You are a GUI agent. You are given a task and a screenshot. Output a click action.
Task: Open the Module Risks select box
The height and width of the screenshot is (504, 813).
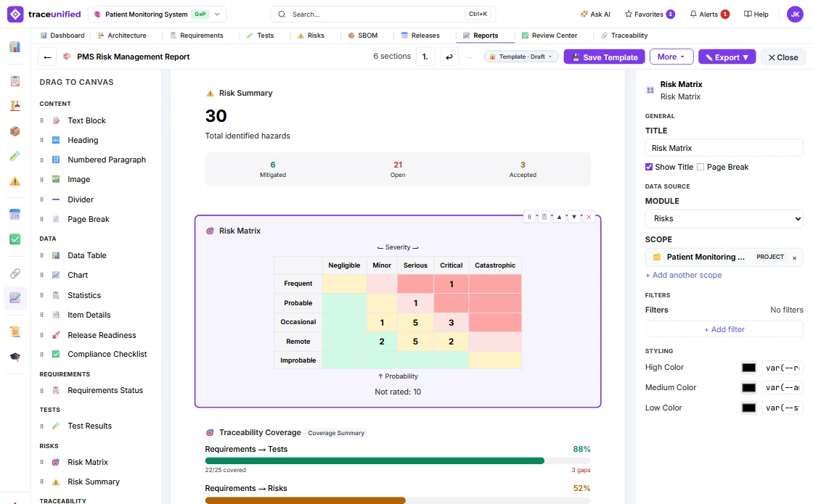coord(724,218)
